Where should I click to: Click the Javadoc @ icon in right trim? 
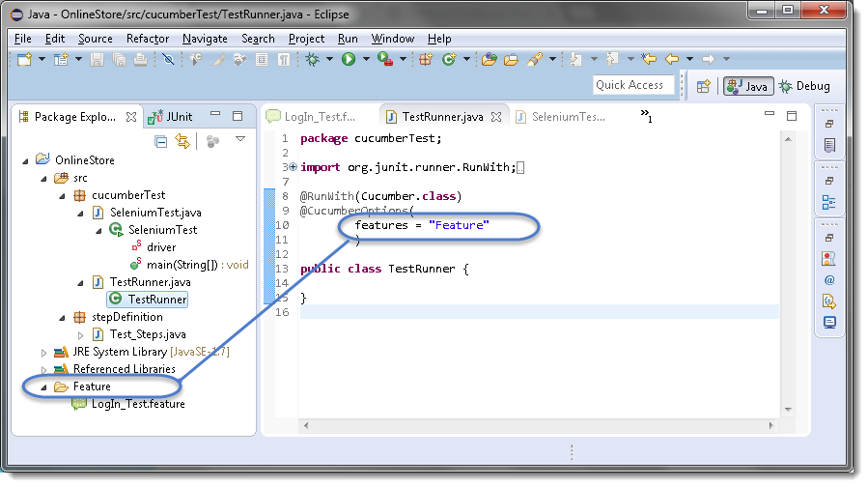tap(829, 280)
